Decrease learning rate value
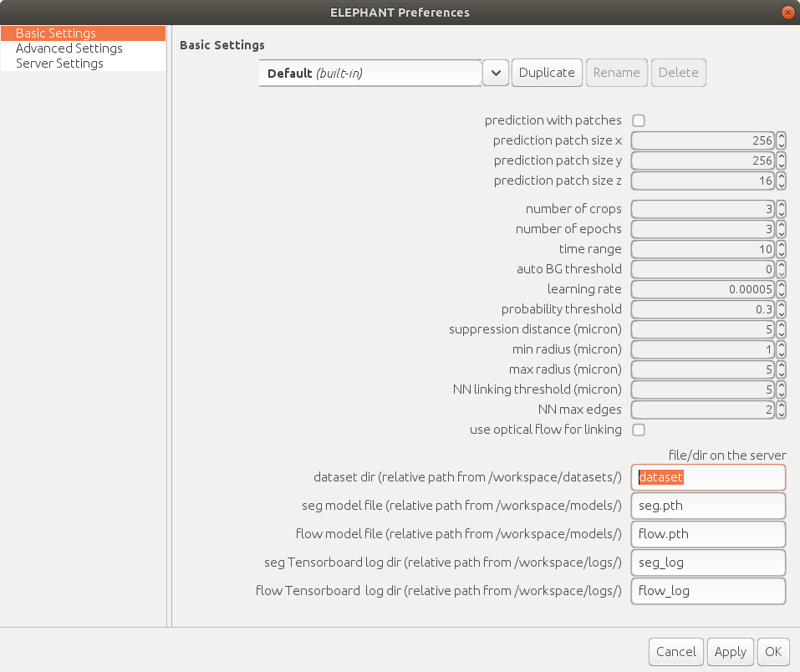The height and width of the screenshot is (672, 800). [781, 294]
